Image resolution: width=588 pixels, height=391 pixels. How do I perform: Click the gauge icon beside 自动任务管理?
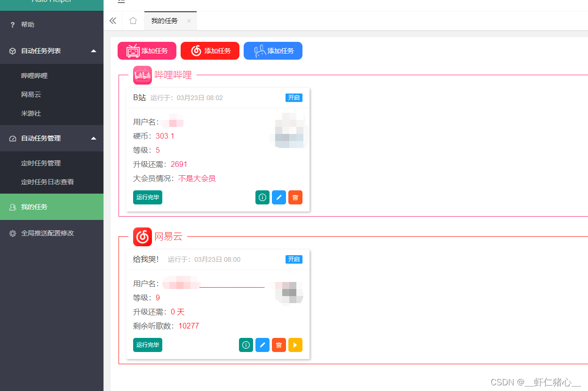[x=13, y=138]
